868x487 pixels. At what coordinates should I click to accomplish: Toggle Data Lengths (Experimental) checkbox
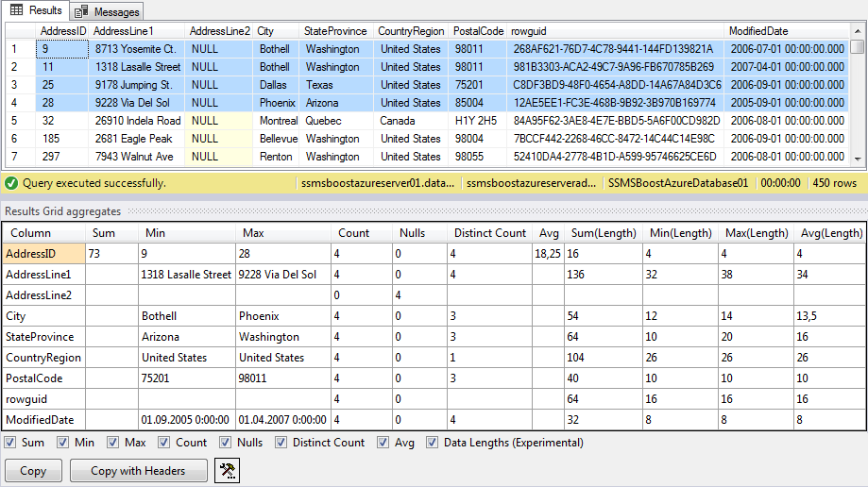[x=433, y=443]
